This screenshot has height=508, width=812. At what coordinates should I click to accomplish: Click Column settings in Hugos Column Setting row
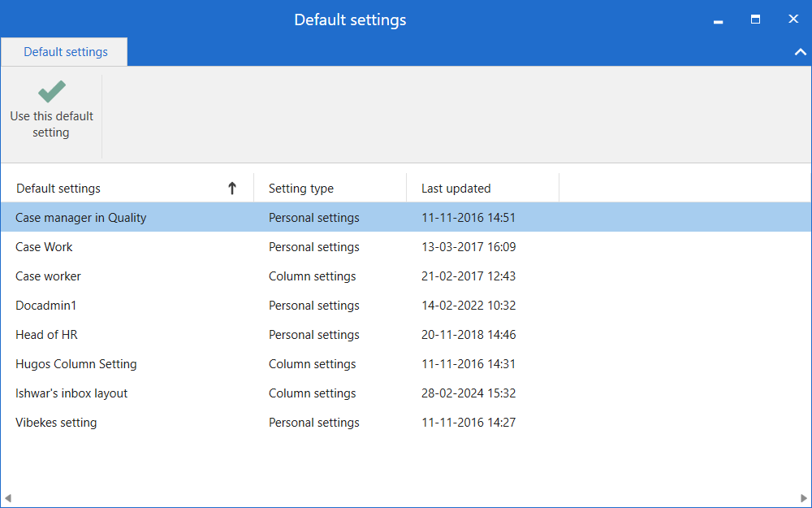pyautogui.click(x=313, y=364)
